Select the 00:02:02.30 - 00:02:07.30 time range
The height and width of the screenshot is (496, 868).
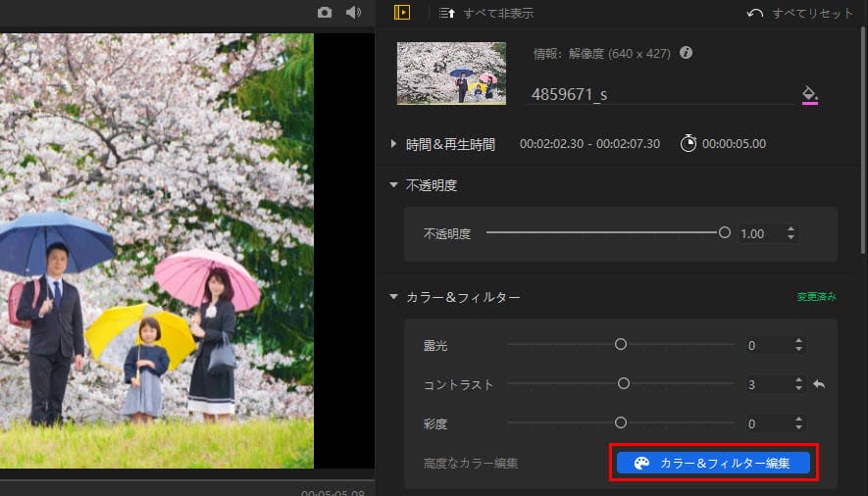(589, 144)
